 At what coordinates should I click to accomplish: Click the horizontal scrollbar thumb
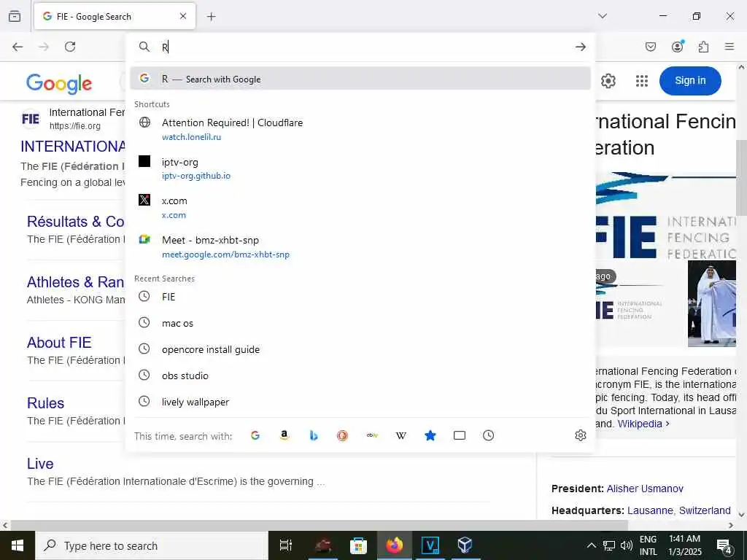(320, 525)
